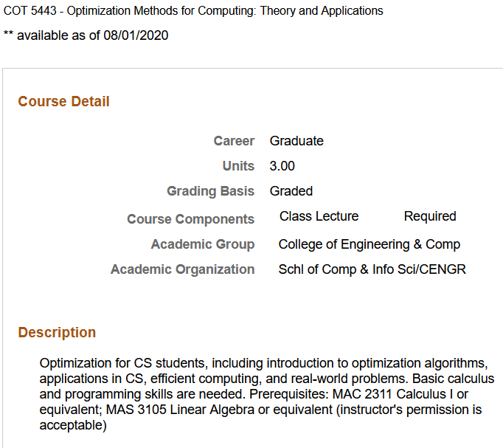
Task: Click the Description section heading
Action: (x=57, y=333)
